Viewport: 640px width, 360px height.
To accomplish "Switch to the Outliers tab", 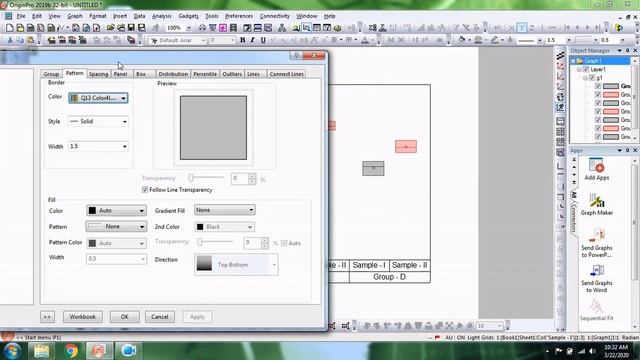I will pos(232,74).
